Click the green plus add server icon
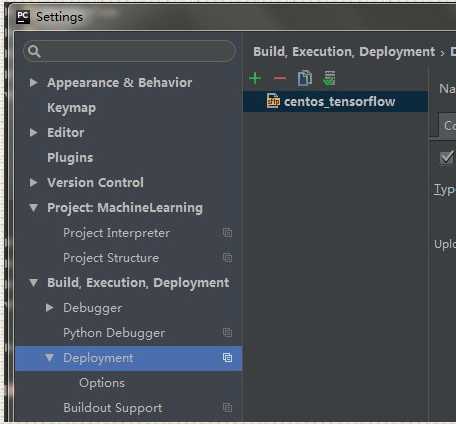 255,78
